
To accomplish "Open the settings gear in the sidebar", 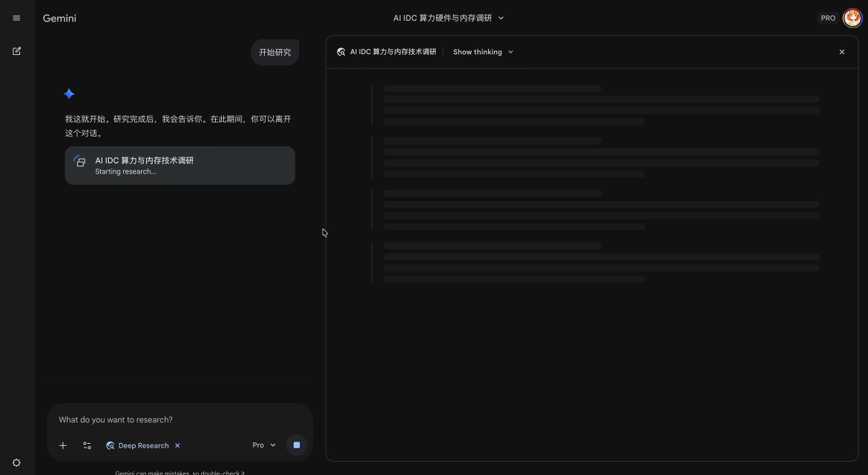I will [x=16, y=462].
